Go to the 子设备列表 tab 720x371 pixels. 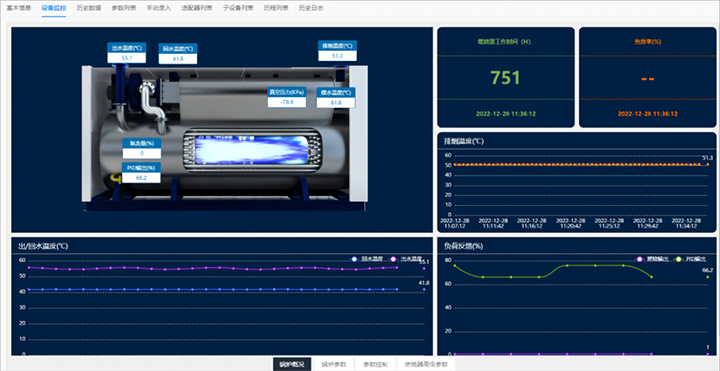click(x=238, y=8)
